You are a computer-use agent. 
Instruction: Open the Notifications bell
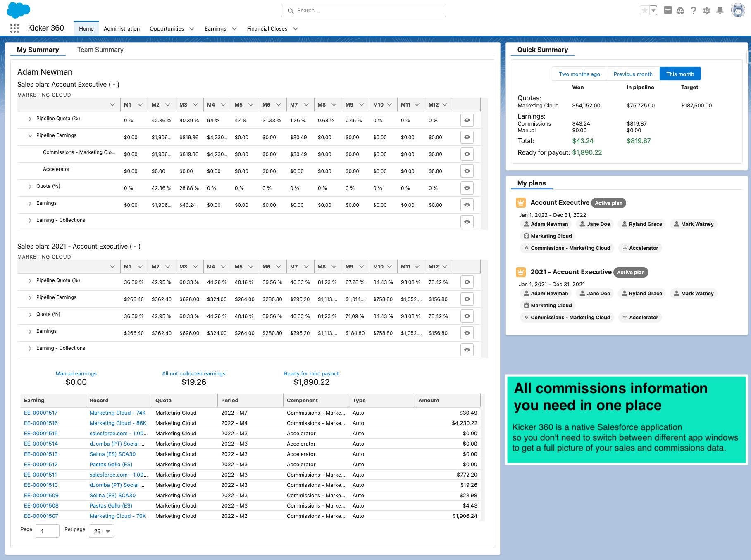point(720,11)
